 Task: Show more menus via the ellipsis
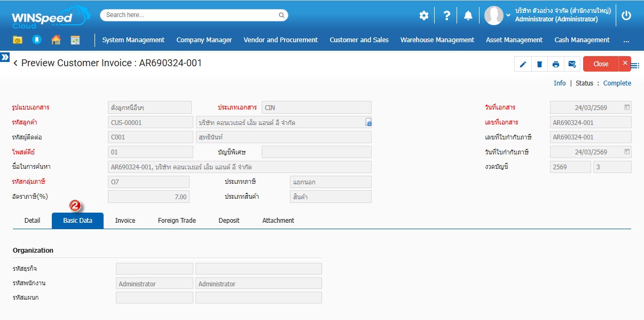coord(626,40)
